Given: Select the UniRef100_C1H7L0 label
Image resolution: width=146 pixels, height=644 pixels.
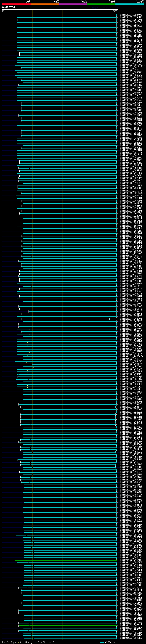Looking at the screenshot, I should [131, 638].
